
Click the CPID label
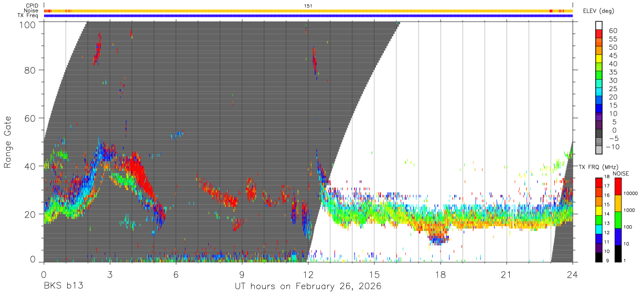[31, 5]
